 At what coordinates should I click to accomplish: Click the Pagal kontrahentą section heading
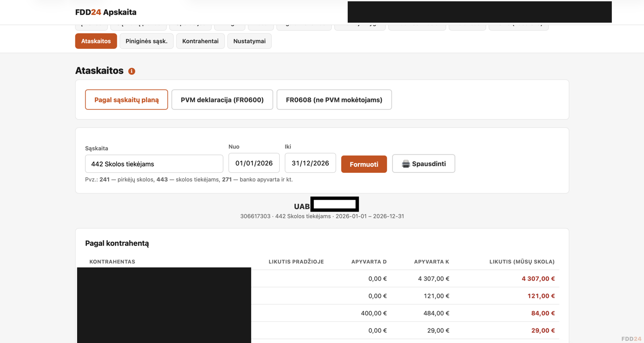(117, 243)
